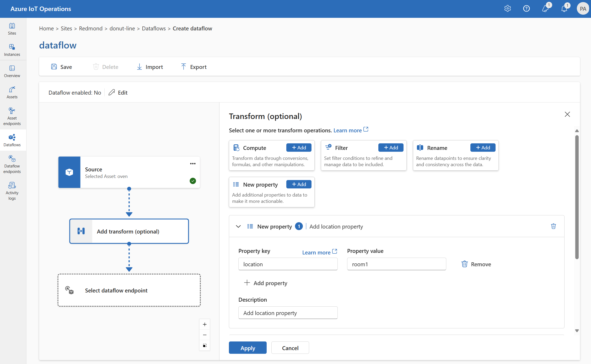591x364 pixels.
Task: Click the location property key input field
Action: [x=289, y=264]
